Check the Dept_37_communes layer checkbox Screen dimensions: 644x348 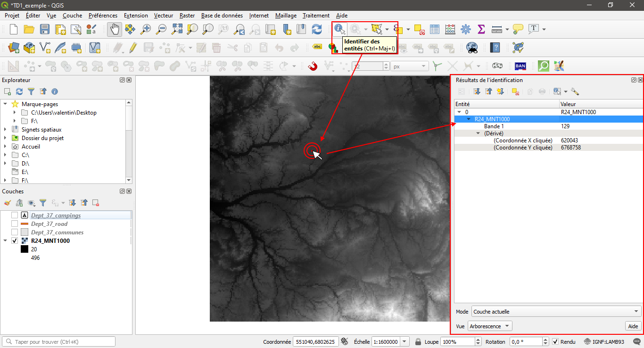coord(15,232)
